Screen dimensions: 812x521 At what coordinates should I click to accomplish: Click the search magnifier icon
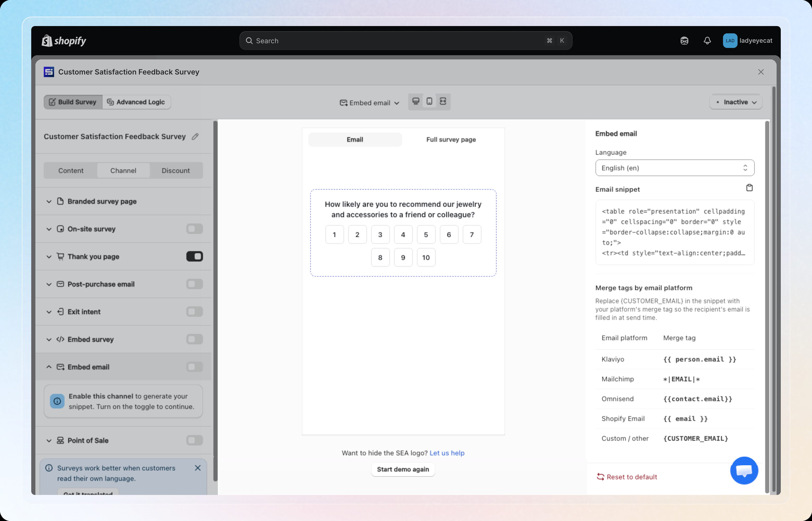249,41
